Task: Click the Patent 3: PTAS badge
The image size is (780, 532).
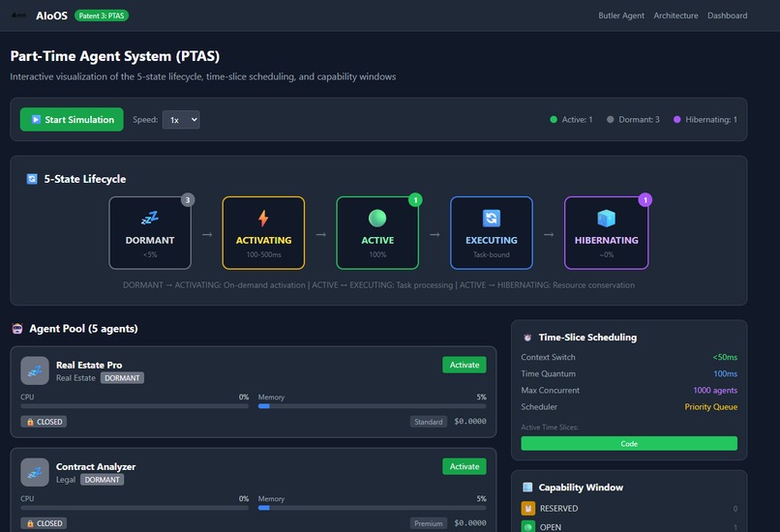Action: tap(102, 15)
